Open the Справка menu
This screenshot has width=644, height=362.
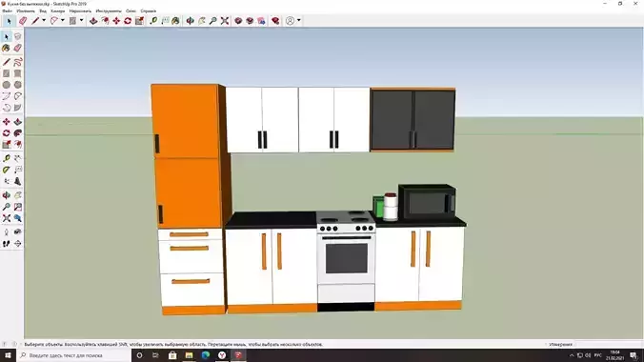(x=149, y=11)
